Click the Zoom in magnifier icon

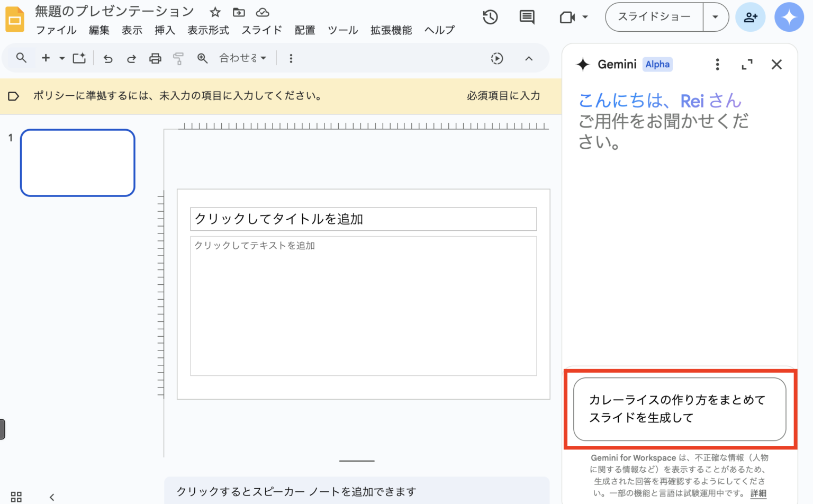pyautogui.click(x=202, y=58)
